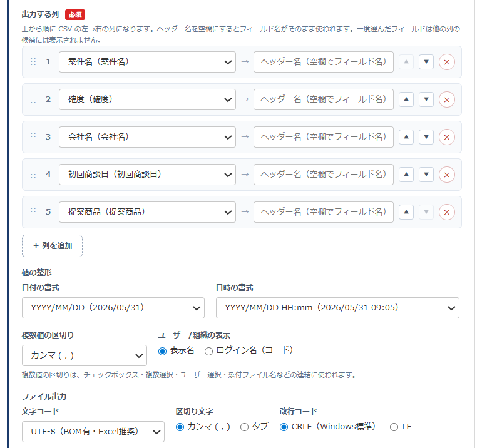Remove the 初回商談日 column row
Screen dimensions: 482x448
[x=447, y=175]
